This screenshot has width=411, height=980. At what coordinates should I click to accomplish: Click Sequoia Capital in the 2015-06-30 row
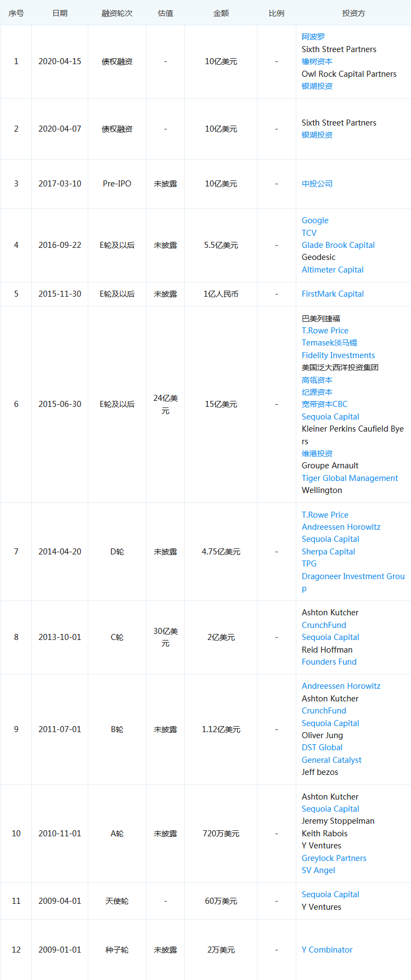point(330,417)
